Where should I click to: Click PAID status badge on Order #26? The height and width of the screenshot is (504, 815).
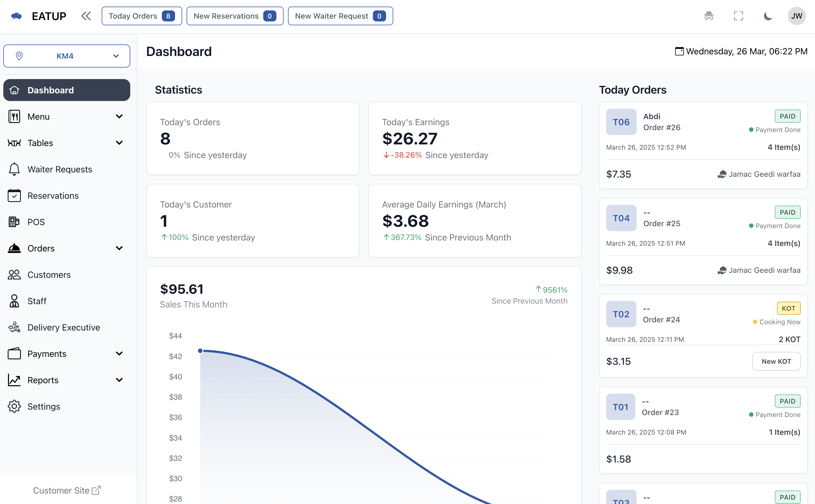tap(787, 116)
